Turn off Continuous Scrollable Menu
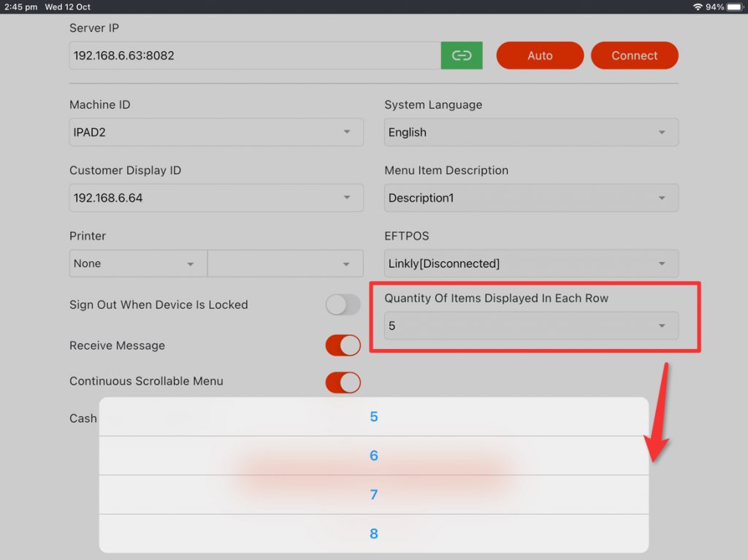 (x=343, y=382)
